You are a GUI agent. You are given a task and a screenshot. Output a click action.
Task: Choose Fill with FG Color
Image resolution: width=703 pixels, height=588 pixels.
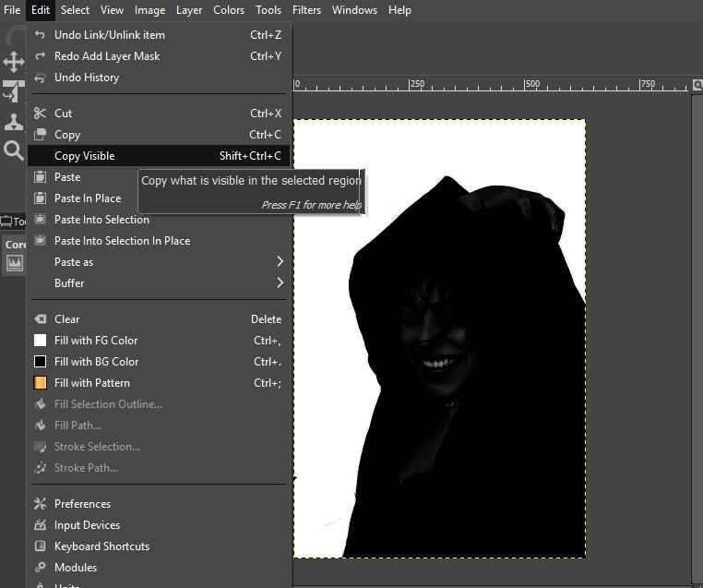pos(159,340)
